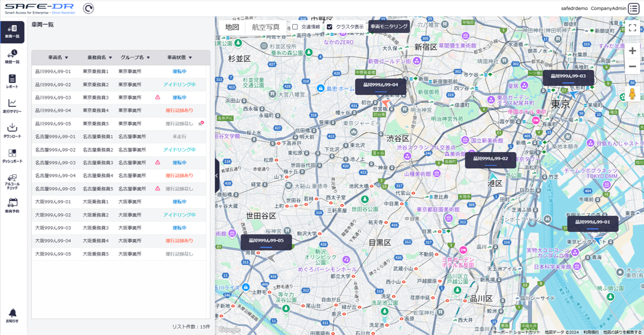
Task: Open the 車両予約 vehicle reservation icon
Action: (13, 205)
